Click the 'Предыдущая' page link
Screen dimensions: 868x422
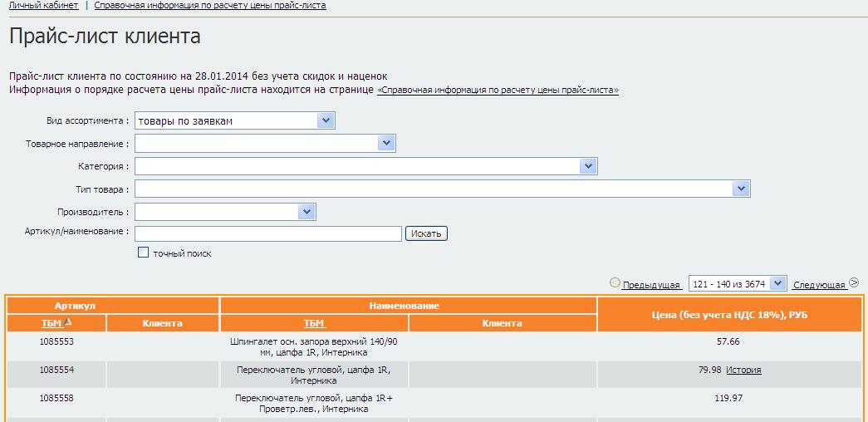click(652, 285)
